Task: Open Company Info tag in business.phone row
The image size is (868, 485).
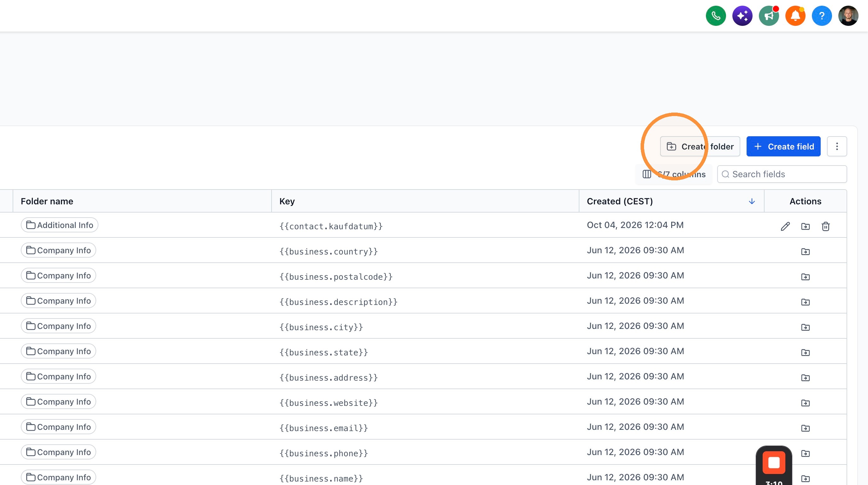Action: 59,452
